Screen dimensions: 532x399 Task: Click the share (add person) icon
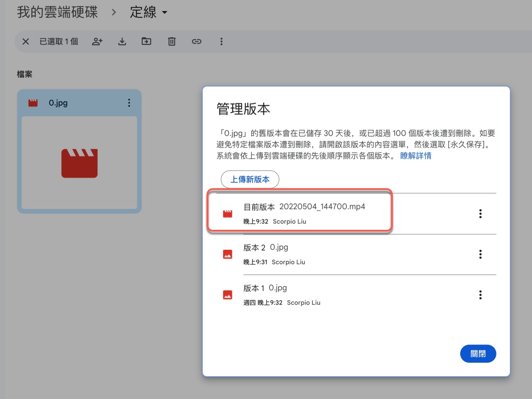click(97, 42)
